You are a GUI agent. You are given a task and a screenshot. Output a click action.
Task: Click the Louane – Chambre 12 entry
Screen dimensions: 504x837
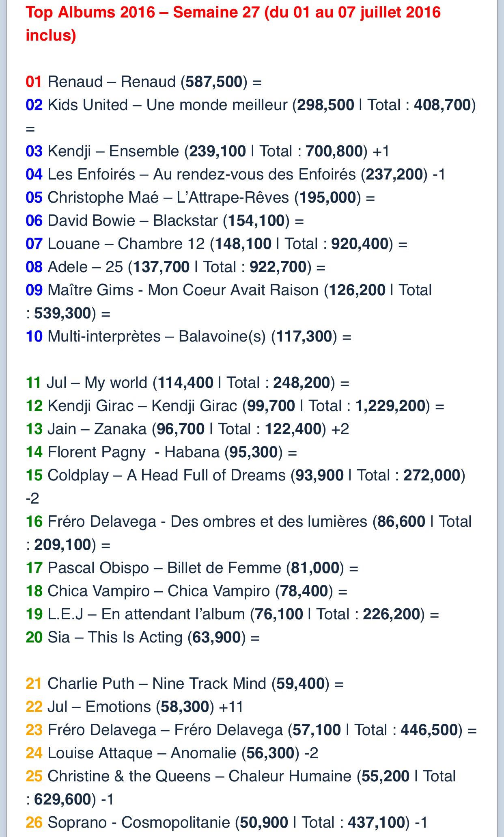(x=216, y=244)
